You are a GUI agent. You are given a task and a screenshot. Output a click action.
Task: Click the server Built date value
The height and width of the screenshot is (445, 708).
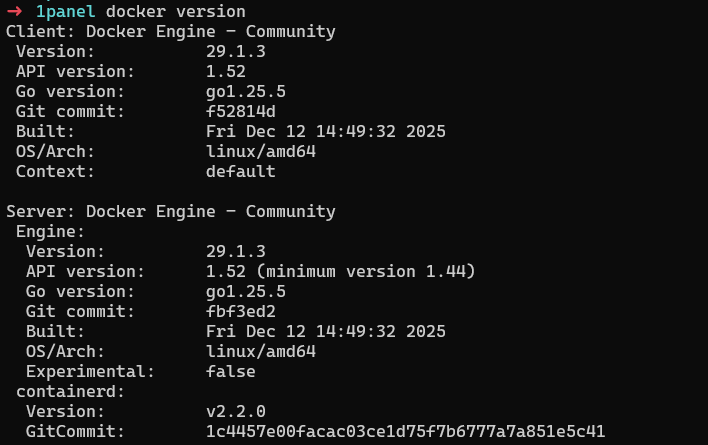pyautogui.click(x=325, y=332)
